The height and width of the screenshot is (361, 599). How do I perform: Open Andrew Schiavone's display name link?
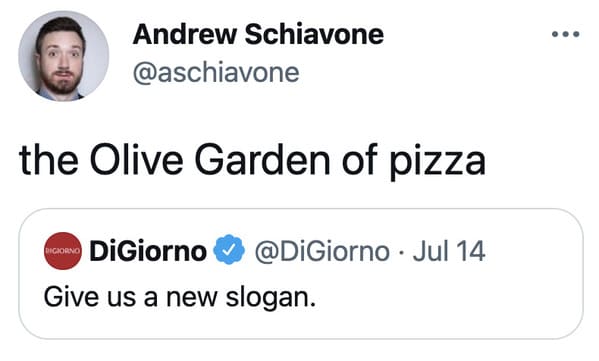(258, 34)
